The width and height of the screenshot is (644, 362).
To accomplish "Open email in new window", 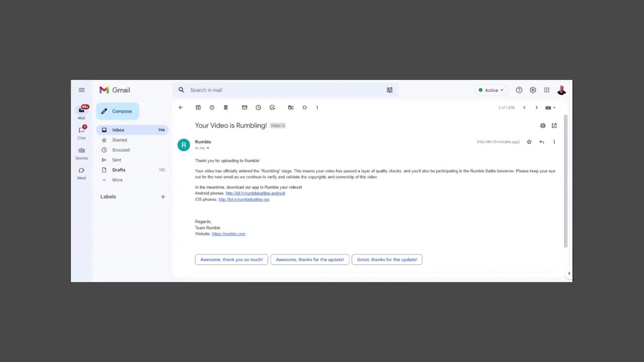I will [554, 126].
